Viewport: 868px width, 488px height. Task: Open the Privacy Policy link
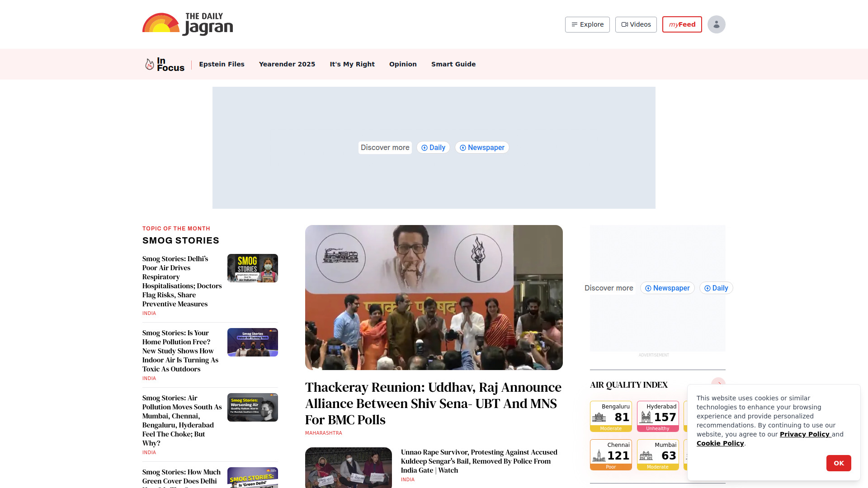pyautogui.click(x=805, y=434)
